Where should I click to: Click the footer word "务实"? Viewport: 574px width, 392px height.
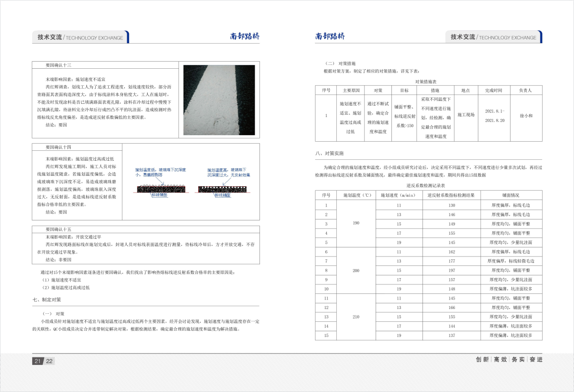(x=518, y=360)
